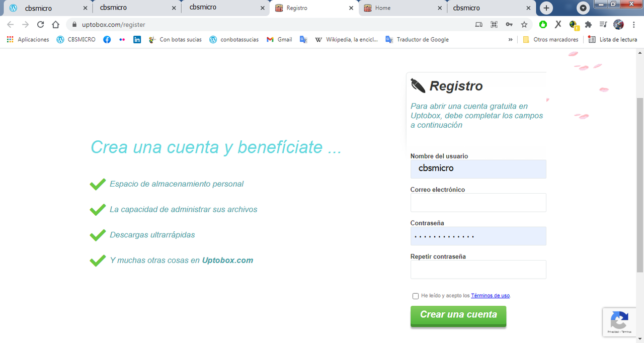
Task: Focus the Contraseña field
Action: (x=478, y=236)
